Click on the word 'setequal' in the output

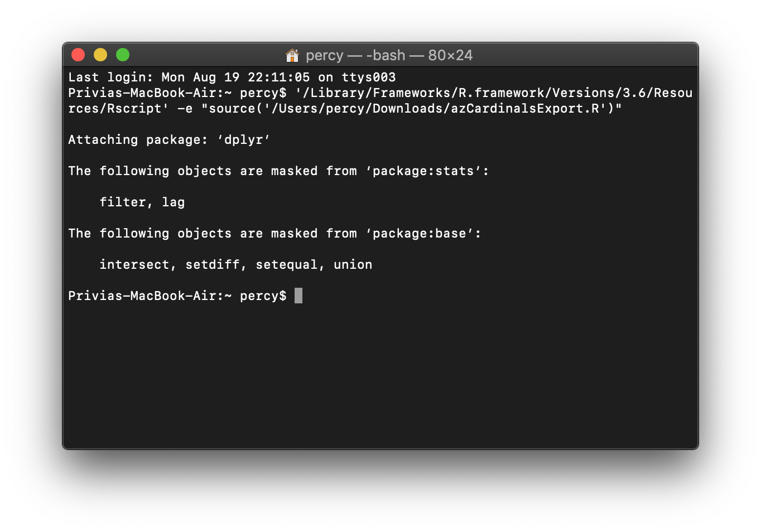click(287, 265)
